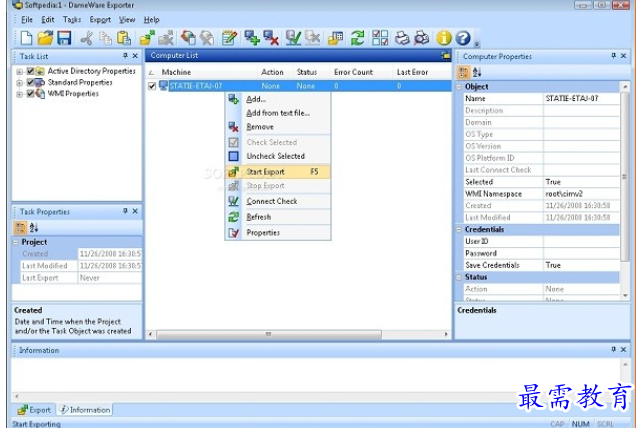The image size is (640, 428).
Task: Open the Tasks menu in menu bar
Action: pos(72,20)
